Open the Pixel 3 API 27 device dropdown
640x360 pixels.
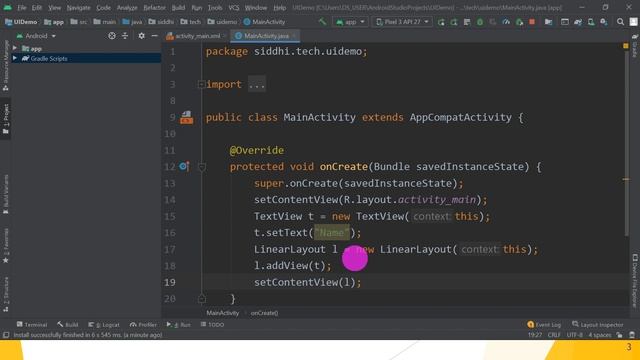[402, 22]
